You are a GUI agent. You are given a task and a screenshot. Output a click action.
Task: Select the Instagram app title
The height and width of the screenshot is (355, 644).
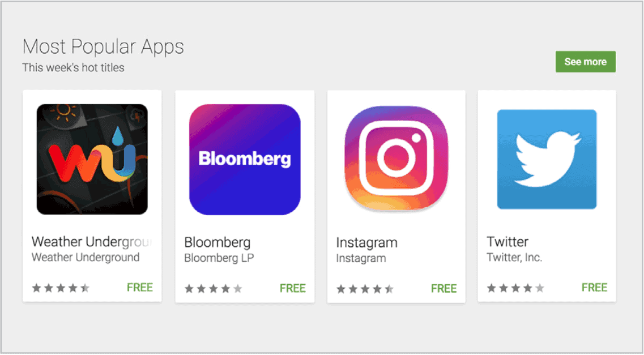(x=367, y=243)
